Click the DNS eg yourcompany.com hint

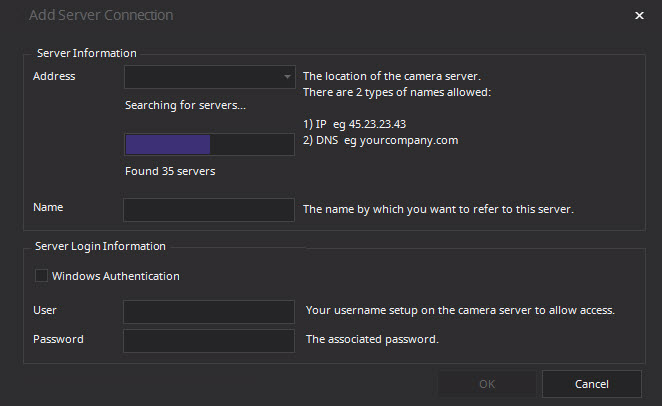(x=380, y=140)
